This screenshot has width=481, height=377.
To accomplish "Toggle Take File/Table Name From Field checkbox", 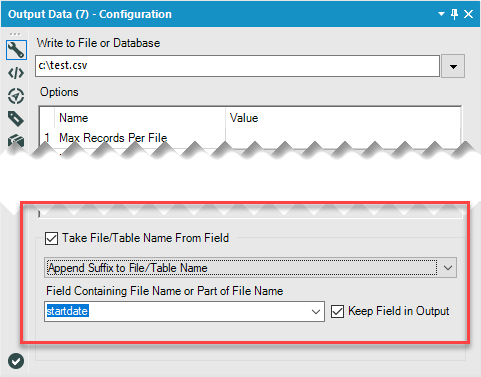I will pyautogui.click(x=51, y=239).
